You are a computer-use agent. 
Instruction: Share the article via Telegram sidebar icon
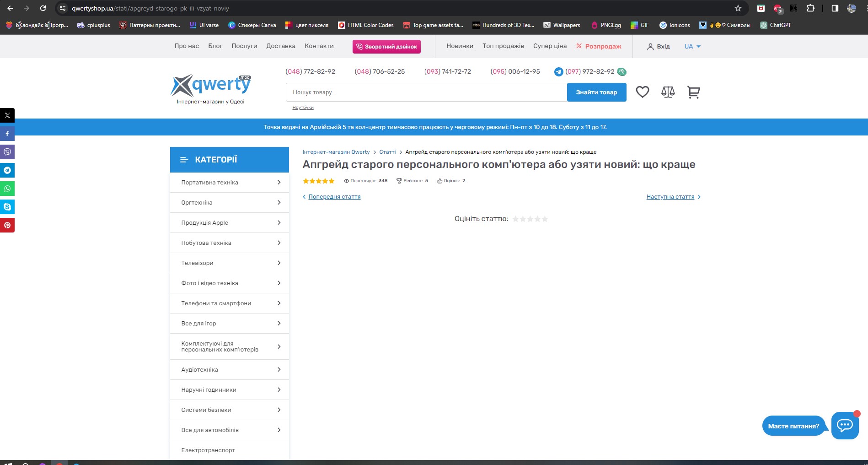click(x=7, y=170)
